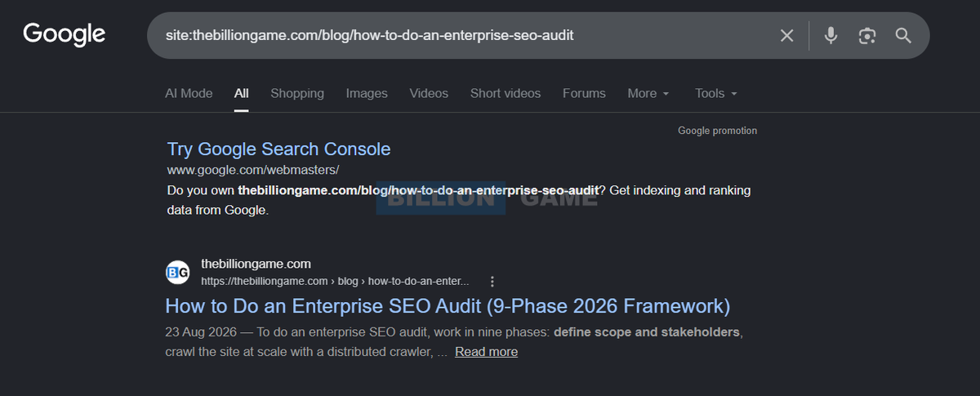Clear the search query with X icon

[786, 35]
